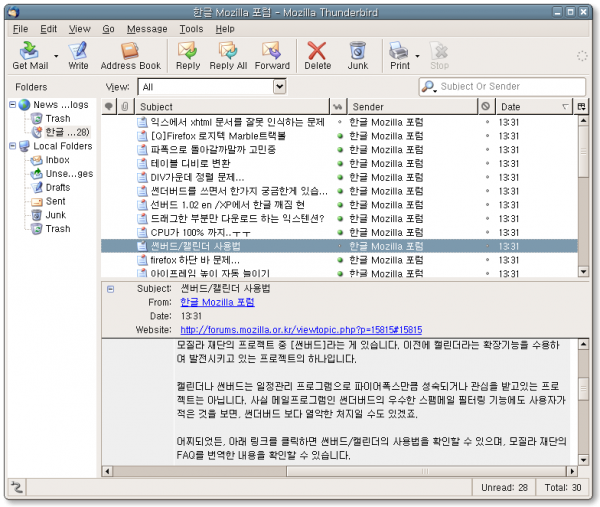Open the Address Book
Screen dimensions: 600x507
[130, 55]
